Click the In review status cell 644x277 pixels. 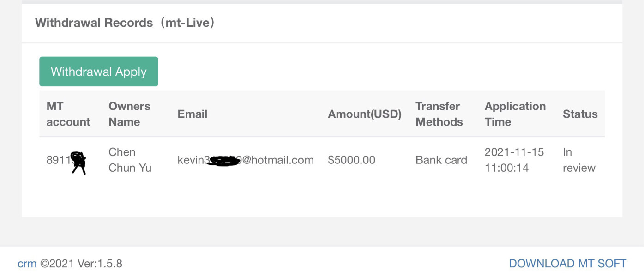tap(578, 160)
